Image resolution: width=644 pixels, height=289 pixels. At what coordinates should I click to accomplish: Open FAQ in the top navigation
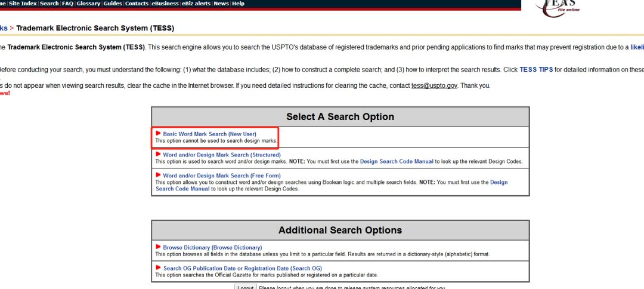67,4
